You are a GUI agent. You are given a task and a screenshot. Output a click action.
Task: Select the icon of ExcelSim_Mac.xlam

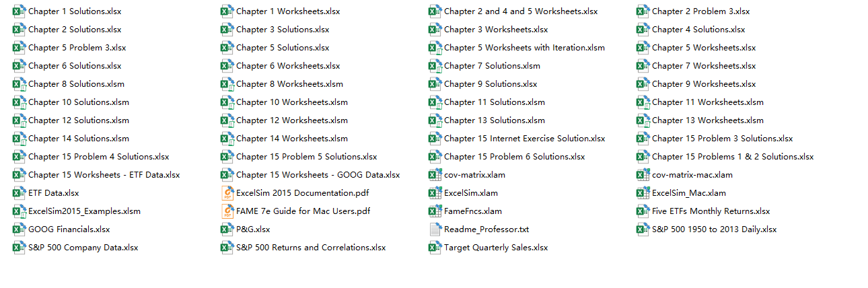[643, 193]
